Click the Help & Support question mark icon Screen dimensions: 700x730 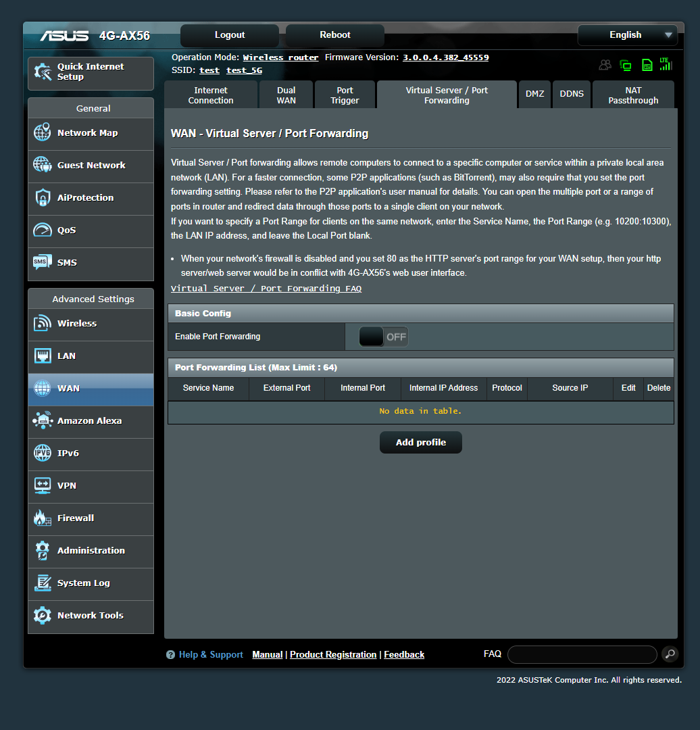tap(171, 654)
